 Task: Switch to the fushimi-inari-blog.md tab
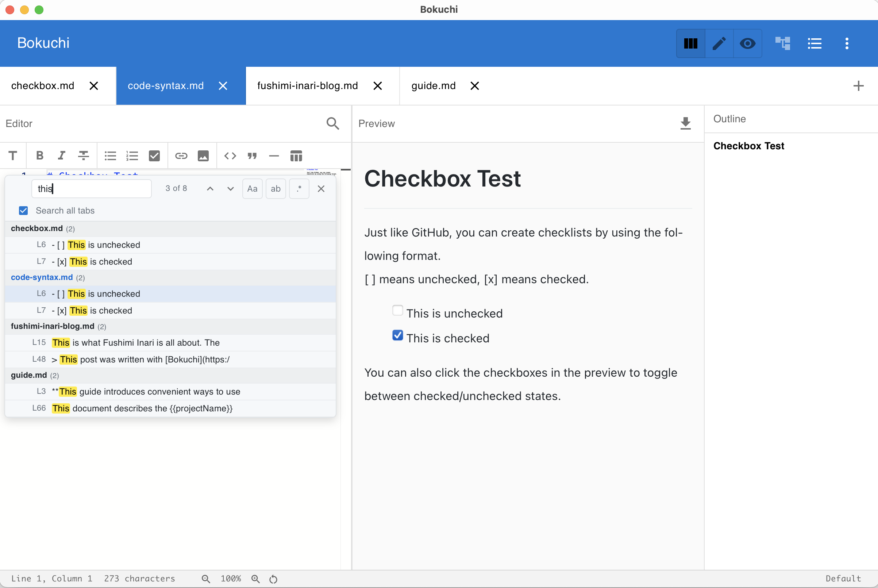pos(307,85)
